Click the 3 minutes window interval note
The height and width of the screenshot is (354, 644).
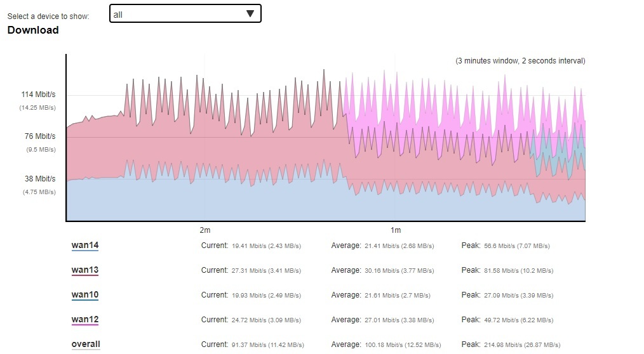(x=520, y=61)
